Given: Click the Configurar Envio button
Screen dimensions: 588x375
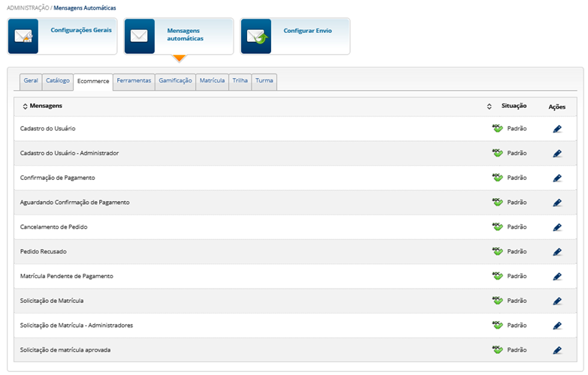Looking at the screenshot, I should 295,36.
